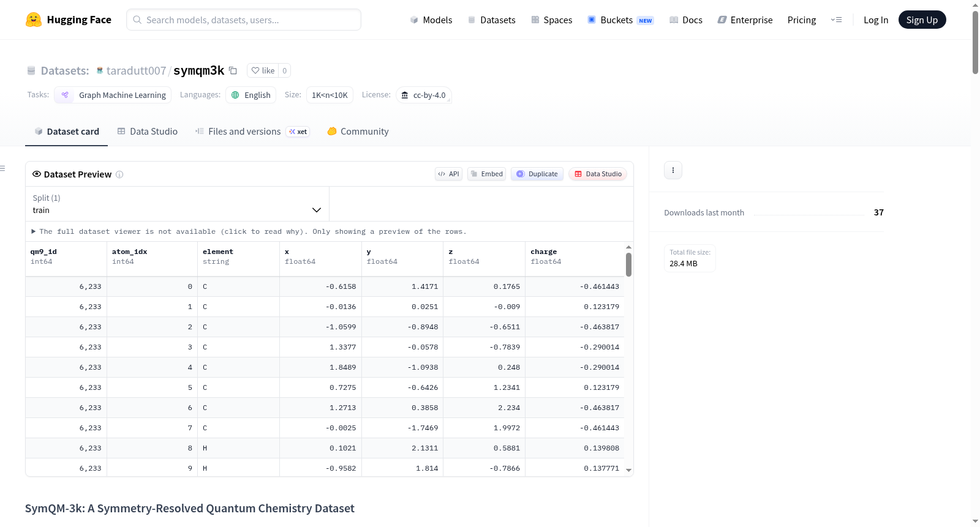Open the three-dot options menu
Screen dimensions: 980x527
tap(673, 170)
